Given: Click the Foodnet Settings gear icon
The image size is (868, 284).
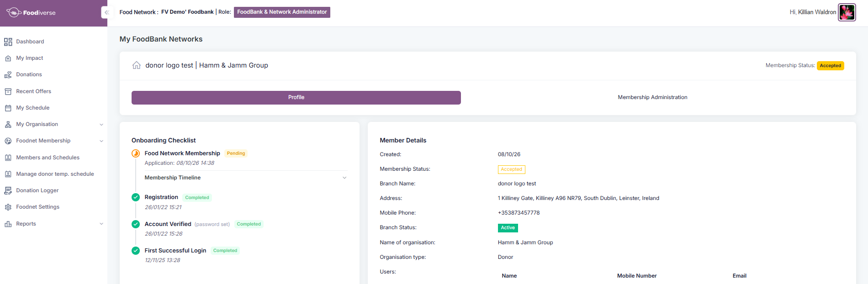Looking at the screenshot, I should pos(8,207).
